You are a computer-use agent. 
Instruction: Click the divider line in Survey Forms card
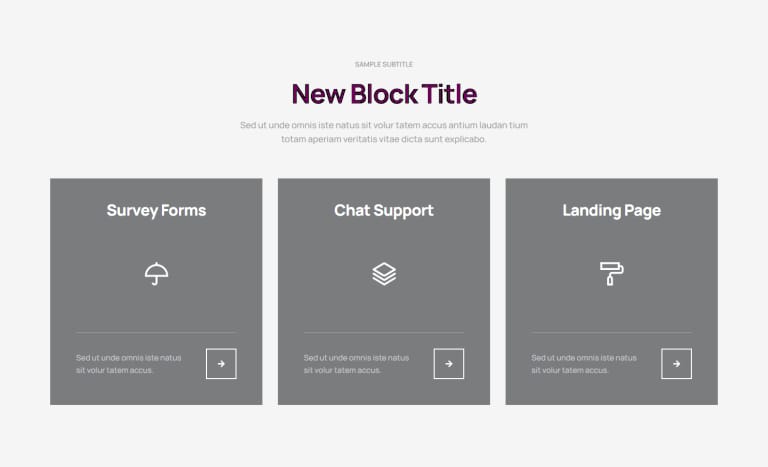156,333
